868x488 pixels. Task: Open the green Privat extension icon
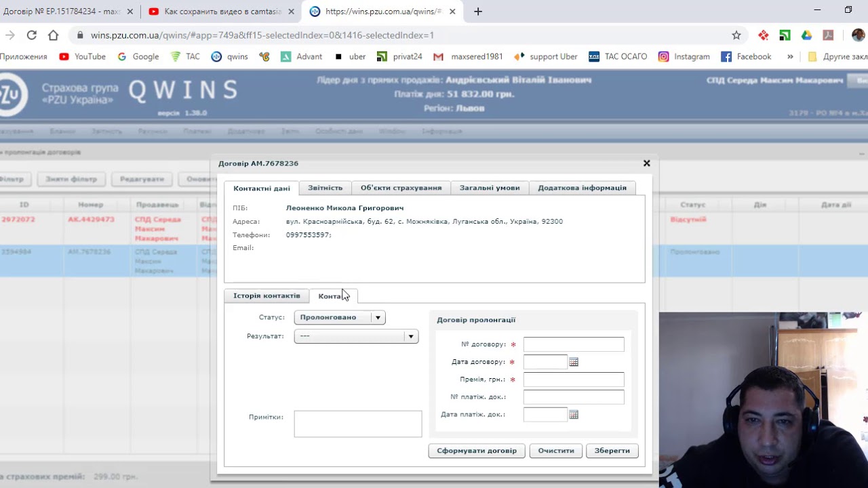coord(785,35)
